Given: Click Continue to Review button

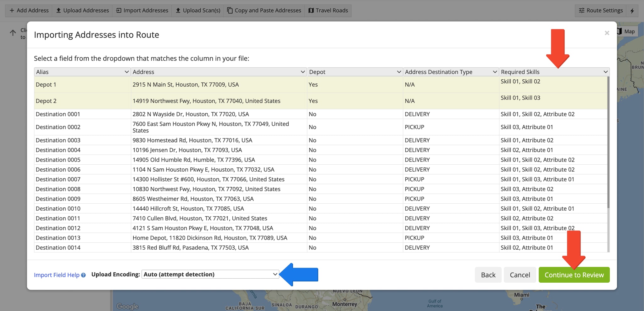Looking at the screenshot, I should 574,275.
